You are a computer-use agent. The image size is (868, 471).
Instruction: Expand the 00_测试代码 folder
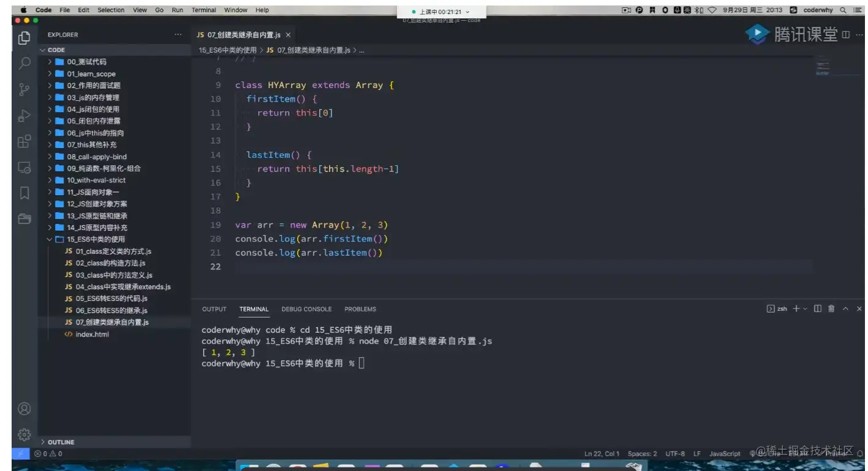114,62
